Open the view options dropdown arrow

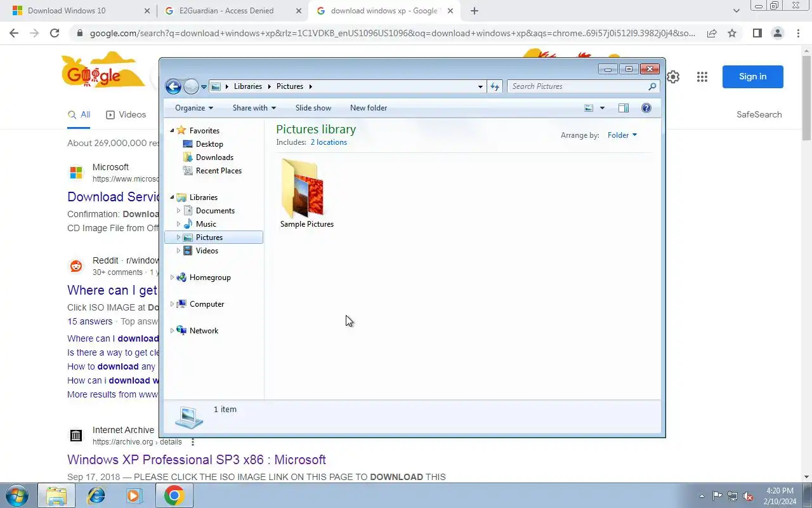pos(602,108)
